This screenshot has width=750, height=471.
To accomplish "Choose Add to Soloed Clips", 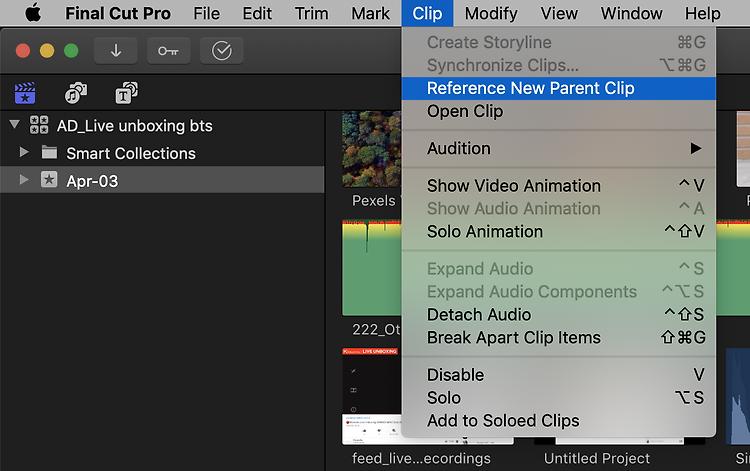I will (x=559, y=421).
